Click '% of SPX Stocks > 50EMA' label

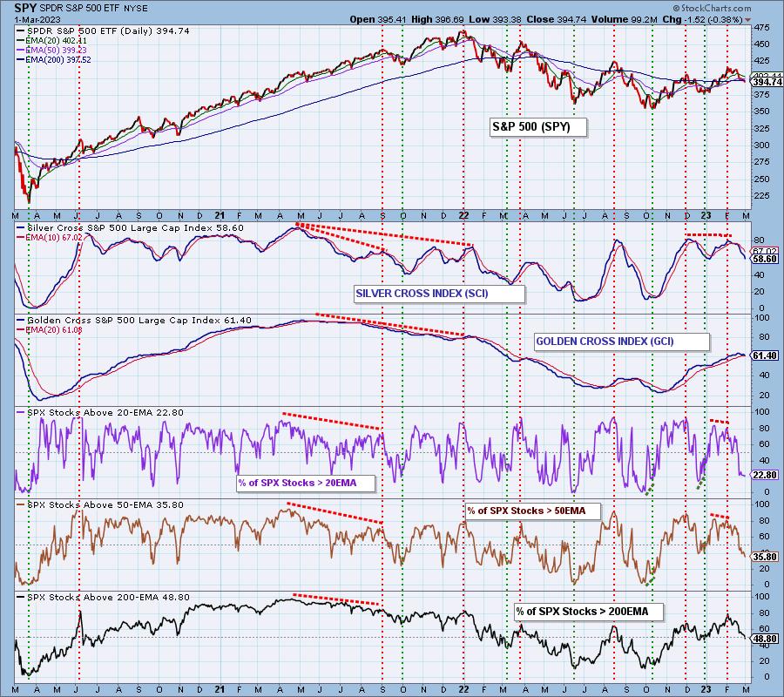coord(533,511)
